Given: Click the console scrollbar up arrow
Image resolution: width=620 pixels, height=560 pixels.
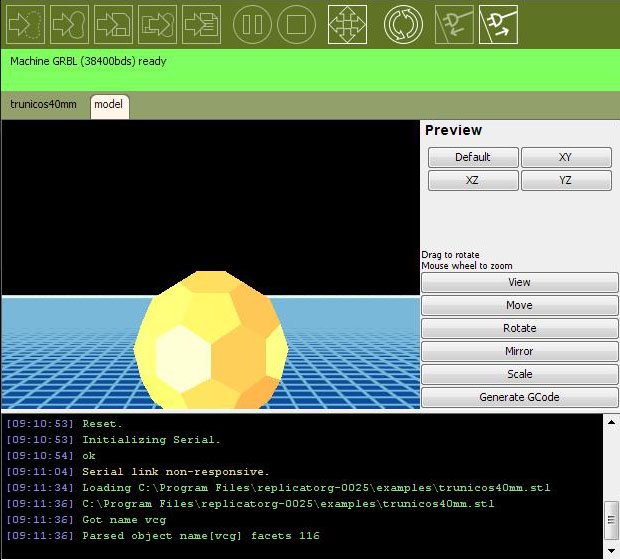Looking at the screenshot, I should [611, 421].
